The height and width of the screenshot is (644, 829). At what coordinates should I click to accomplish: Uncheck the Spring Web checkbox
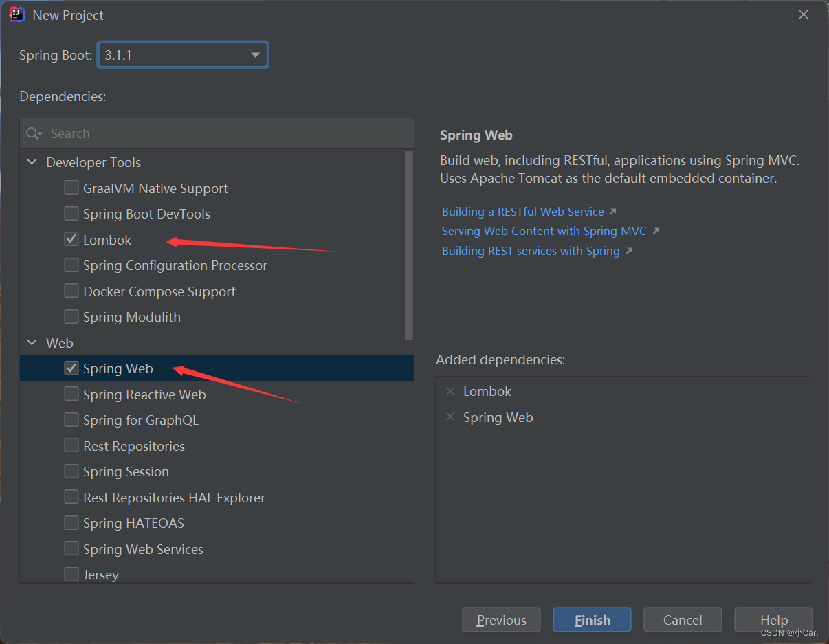(x=71, y=368)
